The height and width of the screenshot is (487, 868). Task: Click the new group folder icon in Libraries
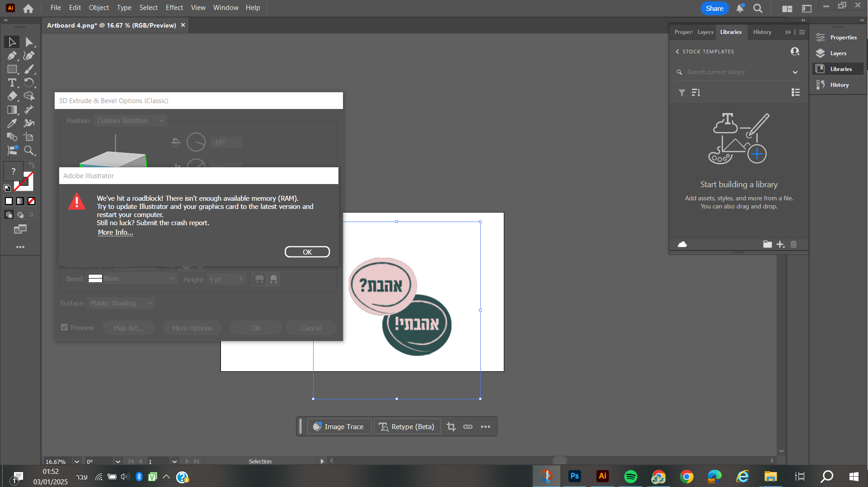point(767,244)
